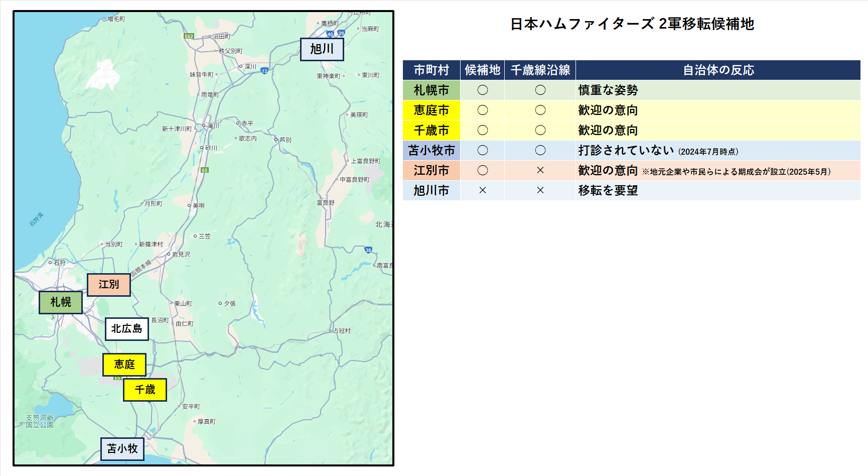868x476 pixels.
Task: Click the 千歳線沿線 × mark in the 江別市 row
Action: (x=540, y=170)
